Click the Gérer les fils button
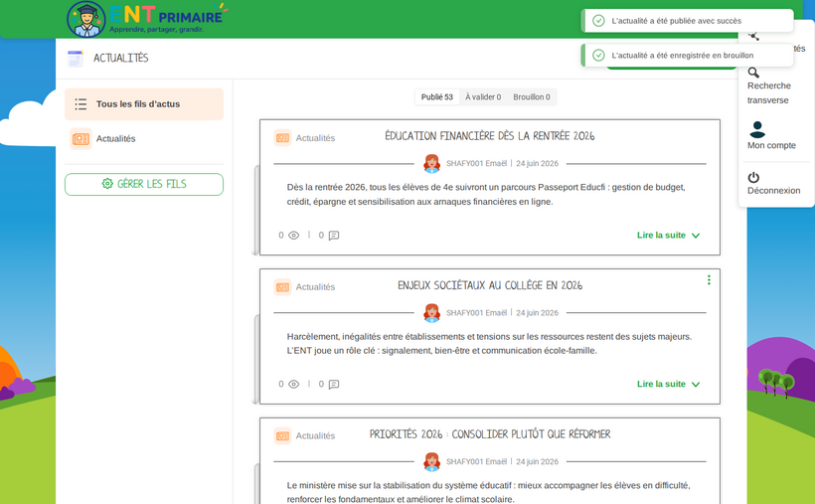Image resolution: width=815 pixels, height=504 pixels. (144, 184)
